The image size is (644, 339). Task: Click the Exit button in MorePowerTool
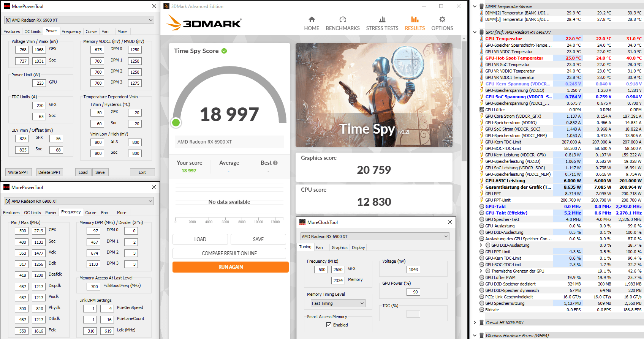142,172
